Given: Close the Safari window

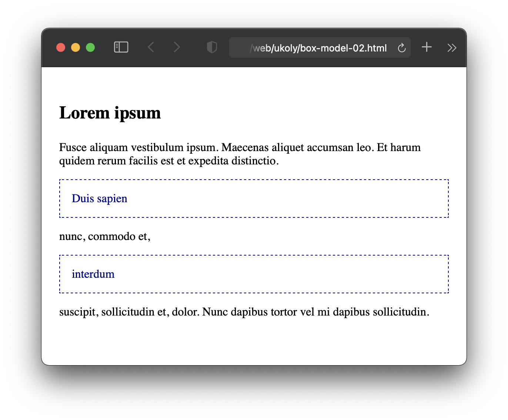Looking at the screenshot, I should point(61,48).
